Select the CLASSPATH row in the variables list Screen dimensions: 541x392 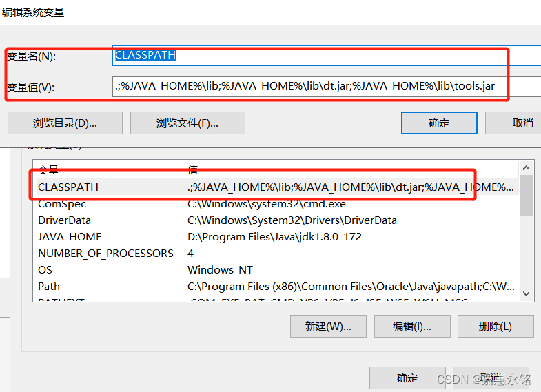click(x=276, y=187)
